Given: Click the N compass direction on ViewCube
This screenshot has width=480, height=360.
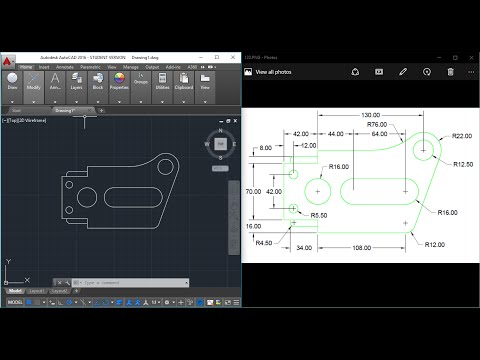Looking at the screenshot, I should click(x=220, y=130).
